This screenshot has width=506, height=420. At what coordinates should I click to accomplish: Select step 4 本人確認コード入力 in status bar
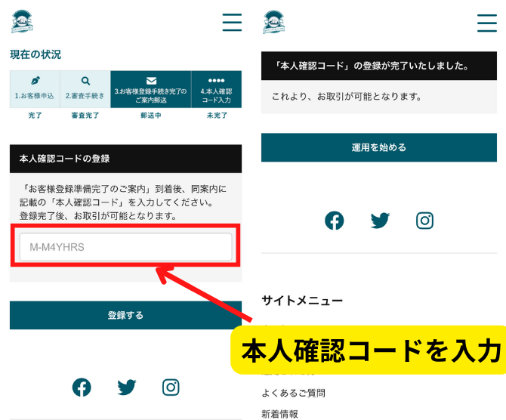pyautogui.click(x=216, y=88)
